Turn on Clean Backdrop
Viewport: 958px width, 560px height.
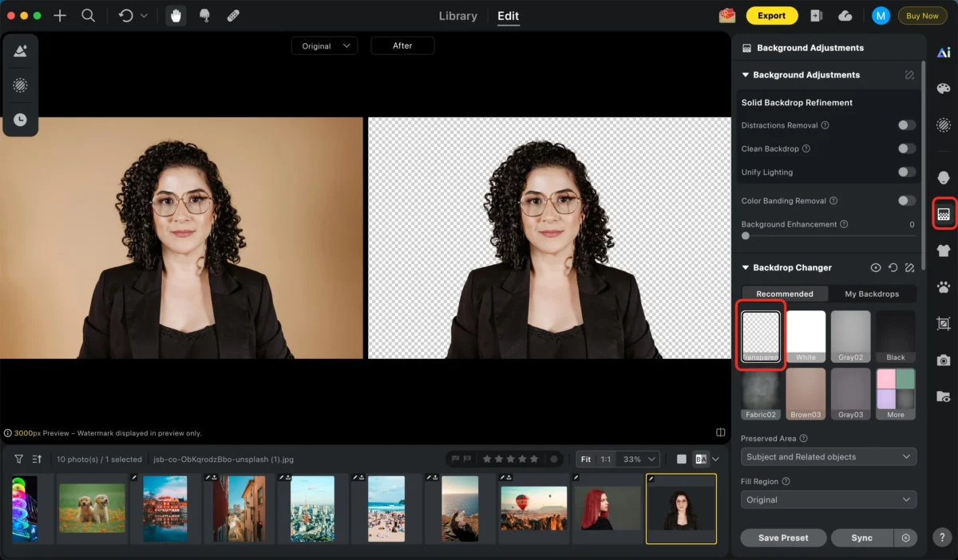click(906, 148)
